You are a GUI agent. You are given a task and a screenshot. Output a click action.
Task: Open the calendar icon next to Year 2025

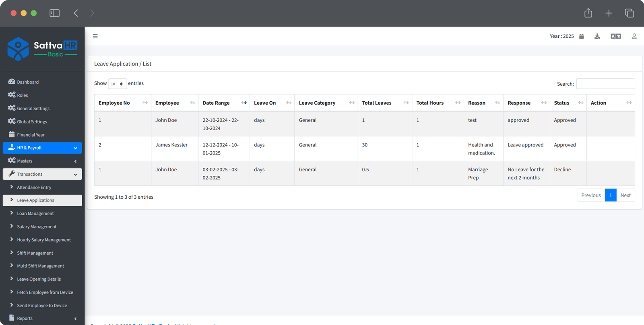(x=581, y=36)
